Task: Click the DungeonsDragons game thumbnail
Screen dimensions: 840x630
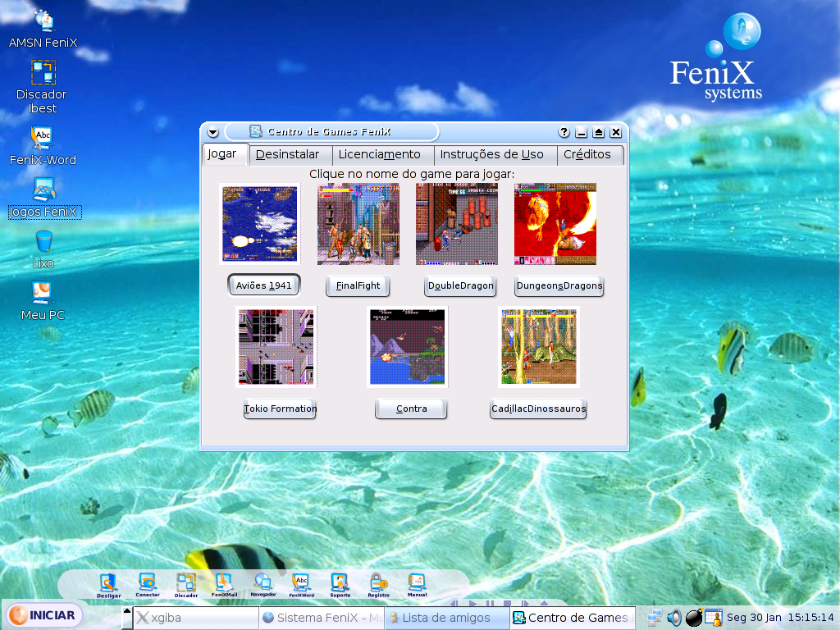Action: 555,223
